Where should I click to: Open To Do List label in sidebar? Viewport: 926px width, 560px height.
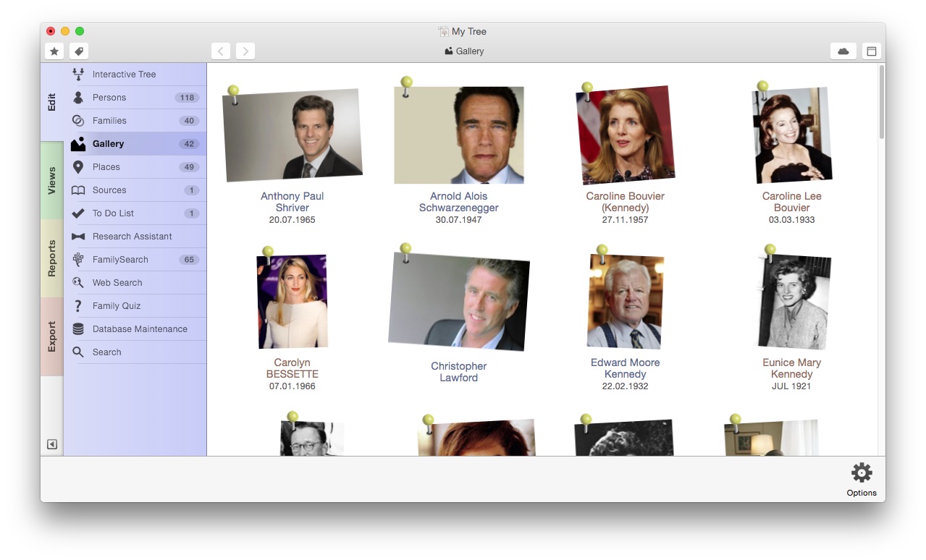[x=113, y=213]
